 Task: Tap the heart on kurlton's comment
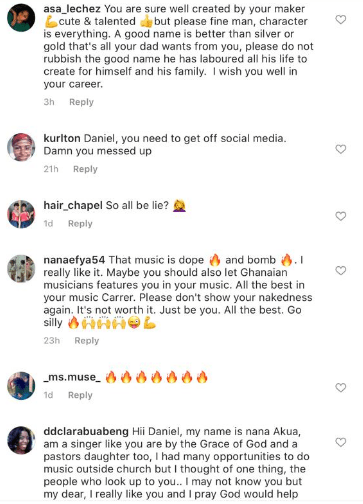click(x=341, y=149)
